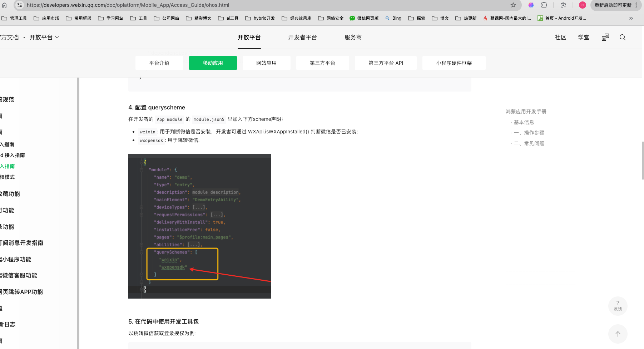Open the 权模式 sidebar item
This screenshot has height=349, width=644.
(x=8, y=177)
